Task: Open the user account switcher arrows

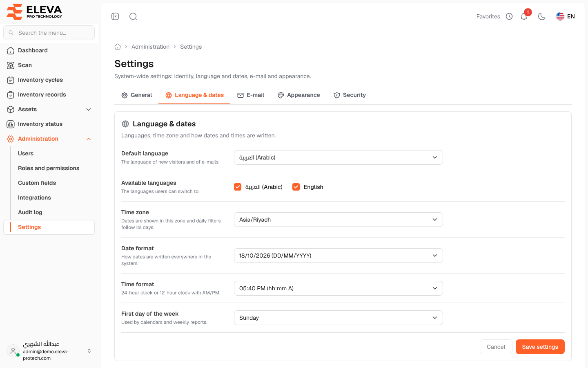Action: click(89, 351)
